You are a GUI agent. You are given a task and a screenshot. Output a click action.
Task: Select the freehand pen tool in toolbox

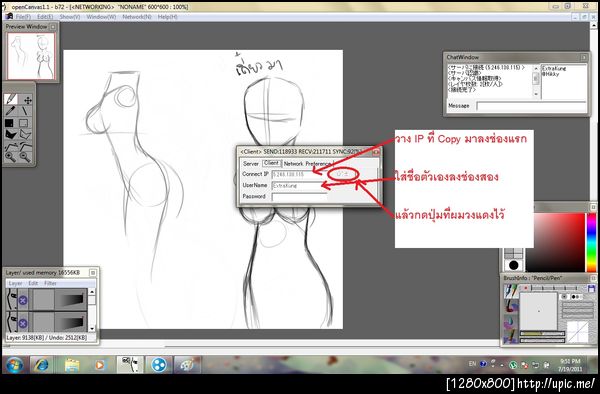coord(11,99)
